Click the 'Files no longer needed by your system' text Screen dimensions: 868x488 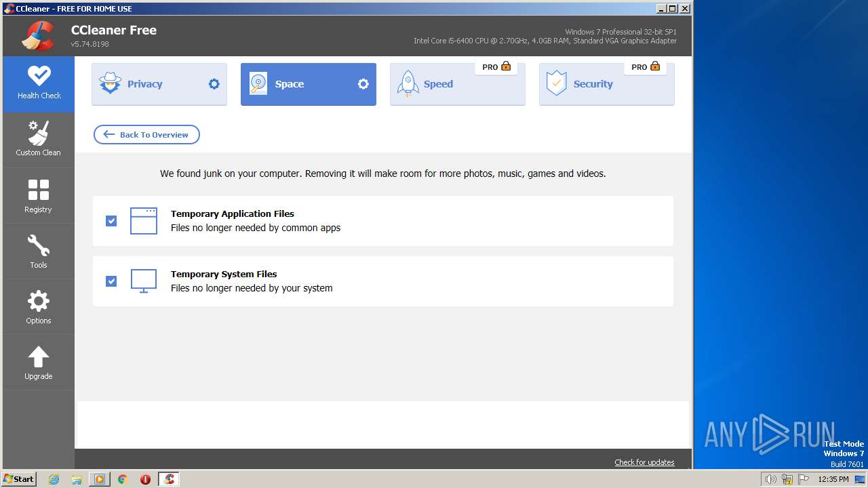[252, 288]
